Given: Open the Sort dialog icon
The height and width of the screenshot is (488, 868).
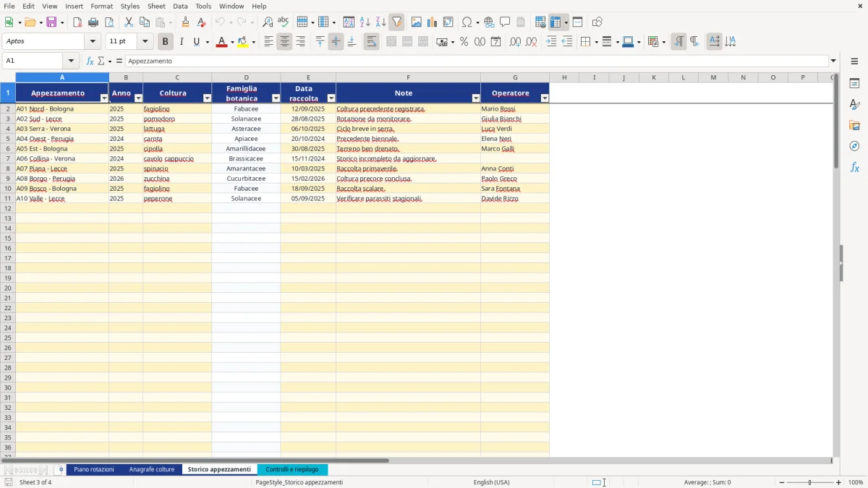Looking at the screenshot, I should tap(349, 22).
